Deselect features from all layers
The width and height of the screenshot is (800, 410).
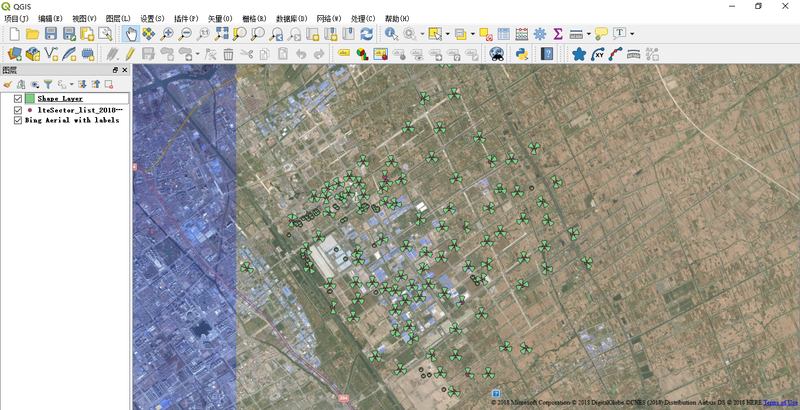click(x=486, y=34)
